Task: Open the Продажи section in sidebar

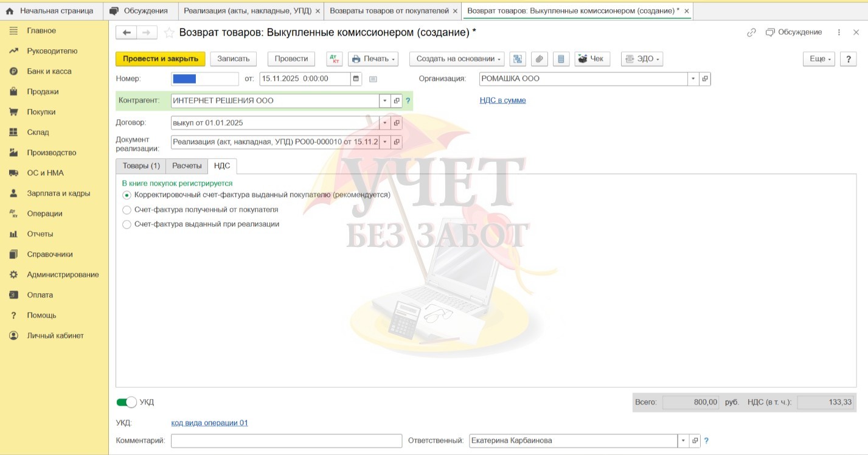Action: pyautogui.click(x=43, y=92)
